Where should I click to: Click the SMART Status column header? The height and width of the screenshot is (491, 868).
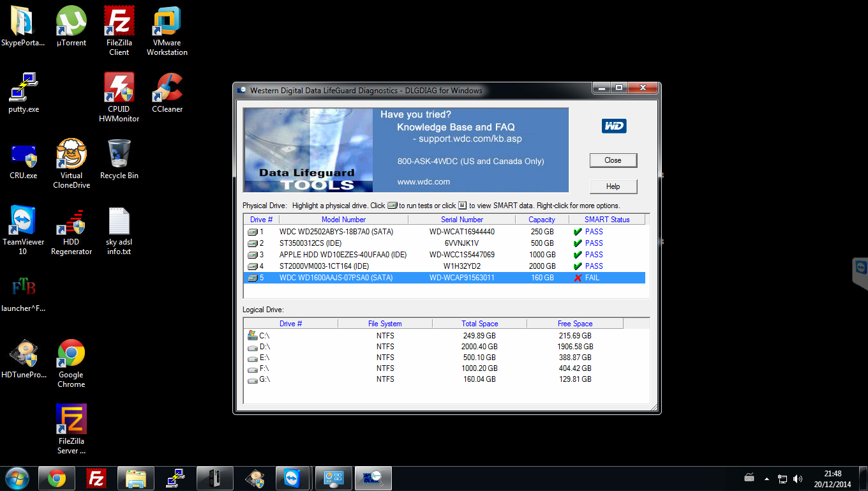click(x=607, y=220)
